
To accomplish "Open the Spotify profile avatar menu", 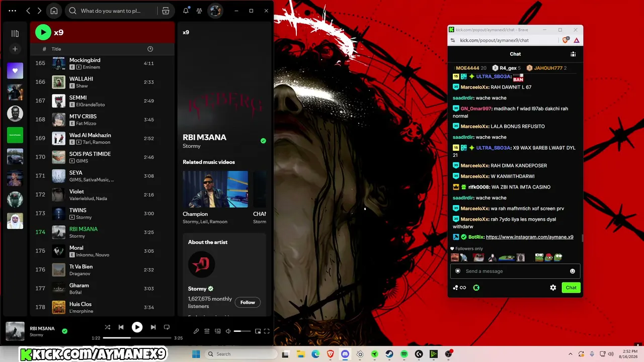I will point(215,11).
